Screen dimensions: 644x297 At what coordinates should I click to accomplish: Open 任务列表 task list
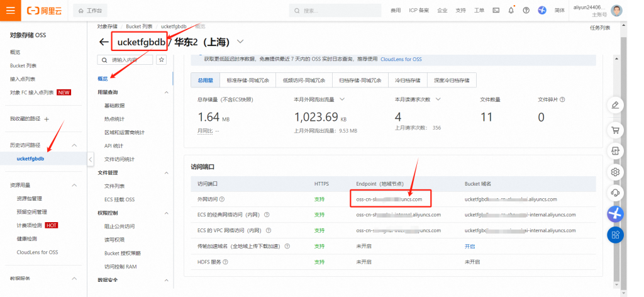pos(600,28)
